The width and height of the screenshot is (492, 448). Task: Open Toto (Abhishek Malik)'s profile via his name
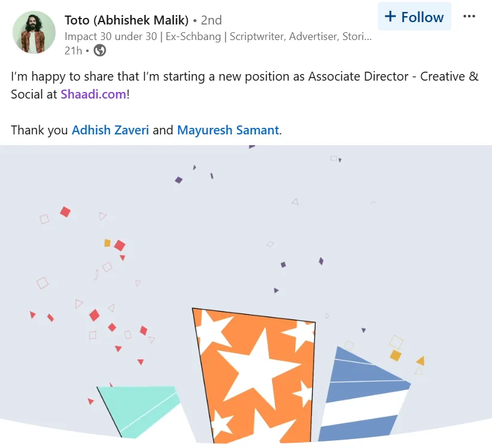coord(126,20)
